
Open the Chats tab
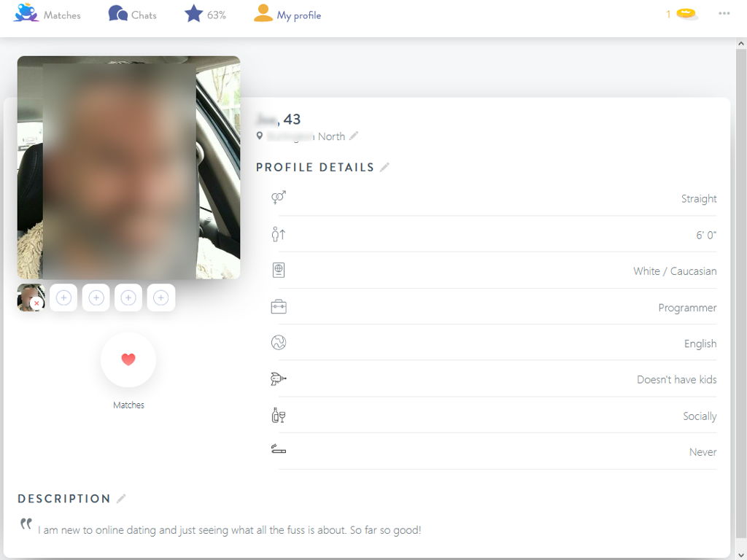point(133,15)
